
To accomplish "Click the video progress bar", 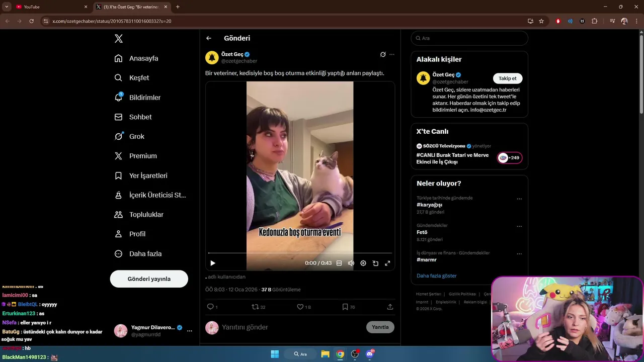I will coord(300,253).
